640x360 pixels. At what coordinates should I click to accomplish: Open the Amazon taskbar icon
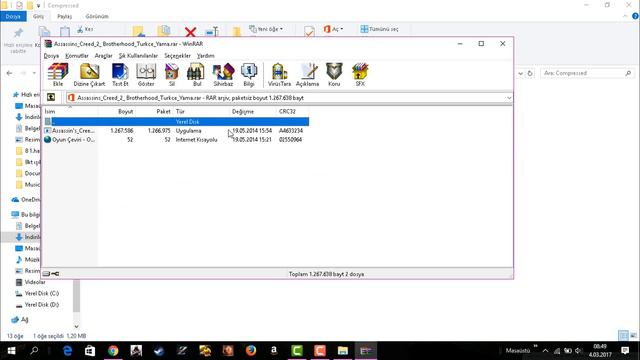point(274,351)
